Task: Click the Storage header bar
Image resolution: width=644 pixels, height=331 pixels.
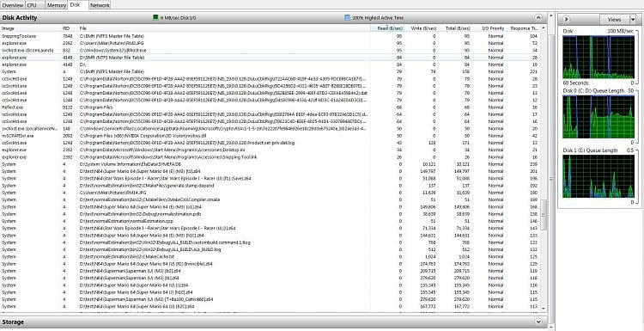Action: (274, 322)
